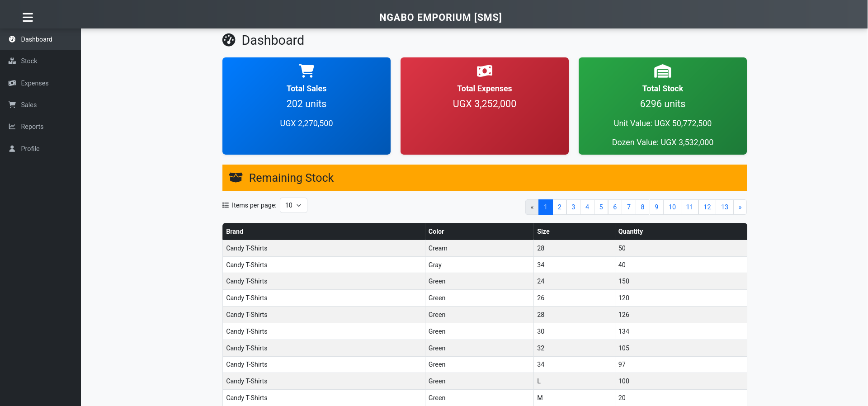Click the open box icon beside Remaining Stock

tap(236, 178)
